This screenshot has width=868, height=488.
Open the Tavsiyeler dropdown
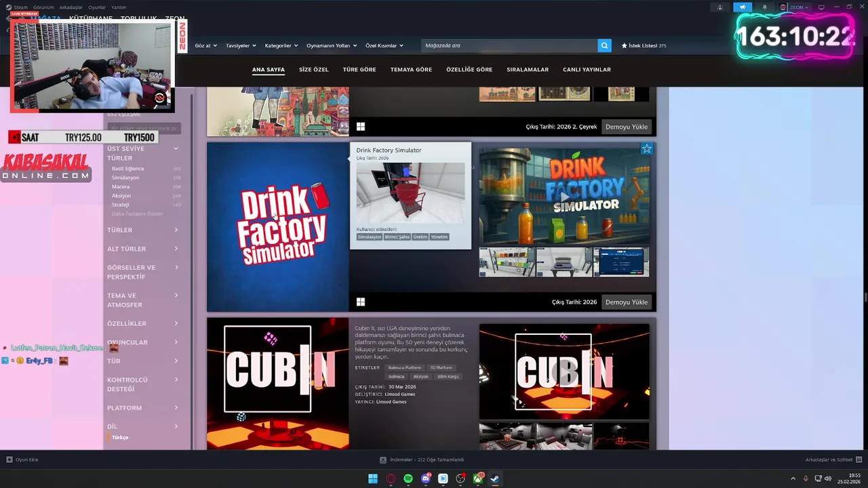pos(241,45)
